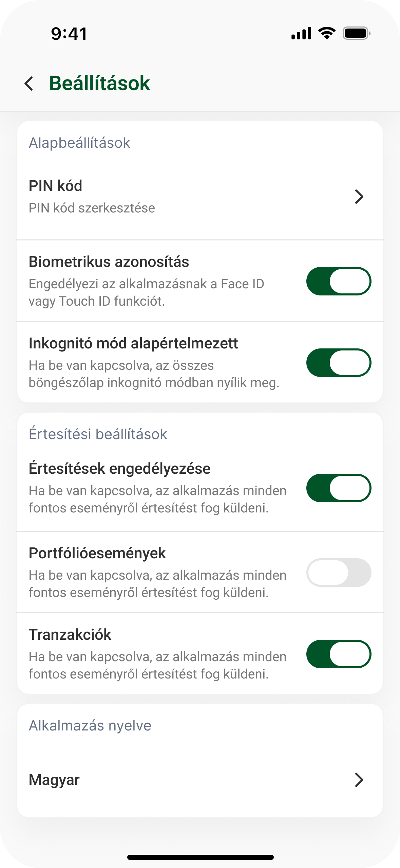Expand the Magyar language chevron
This screenshot has width=400, height=868.
pyautogui.click(x=359, y=780)
